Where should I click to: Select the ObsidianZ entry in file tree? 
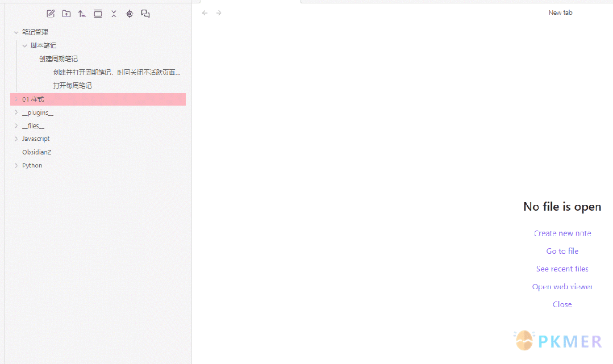[37, 152]
